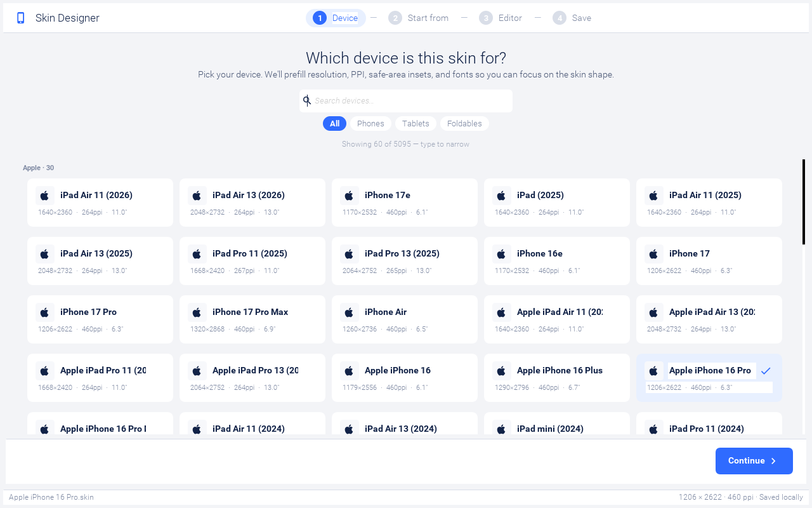Click Apple logo on iPhone 17 card
Viewport: 812px width, 508px height.
point(653,254)
